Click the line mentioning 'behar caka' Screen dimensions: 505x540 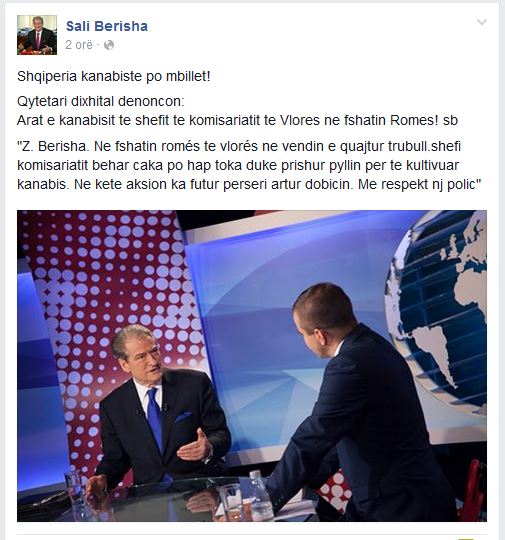tap(238, 165)
